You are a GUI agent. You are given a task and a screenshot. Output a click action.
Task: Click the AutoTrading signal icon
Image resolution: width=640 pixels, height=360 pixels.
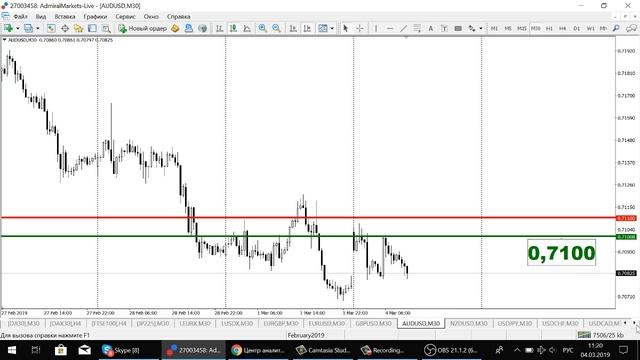[x=202, y=28]
